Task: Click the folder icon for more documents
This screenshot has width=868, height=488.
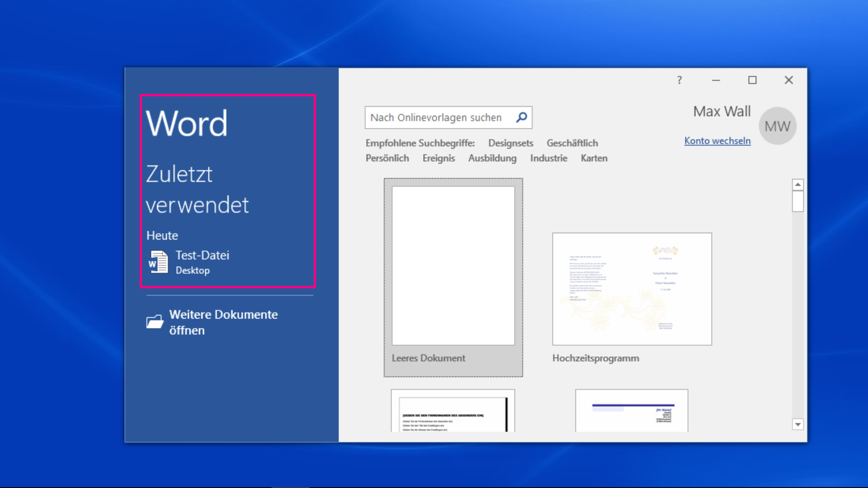Action: point(155,322)
